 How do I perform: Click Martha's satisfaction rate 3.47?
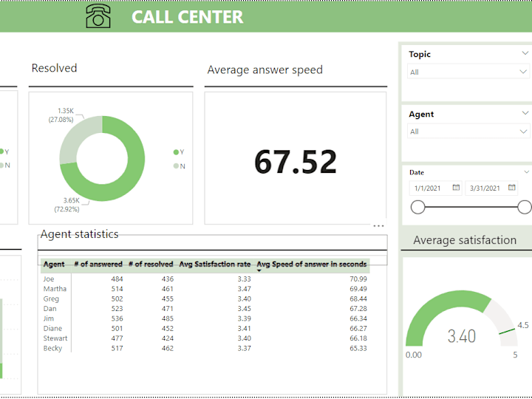245,289
